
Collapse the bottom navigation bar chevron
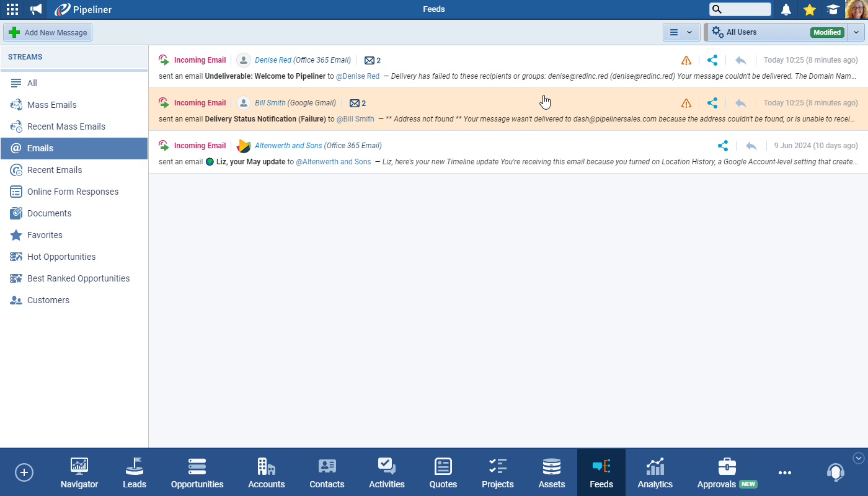tap(858, 458)
